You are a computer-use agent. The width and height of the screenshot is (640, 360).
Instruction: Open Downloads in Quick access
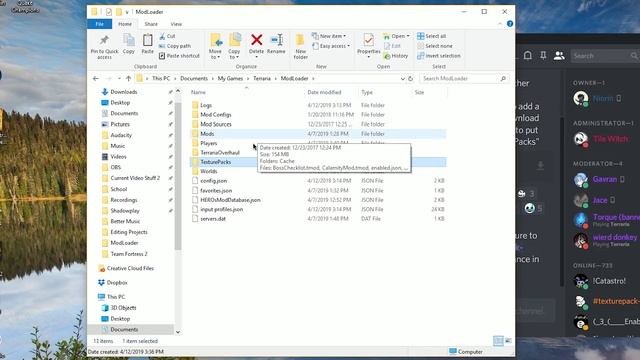124,92
